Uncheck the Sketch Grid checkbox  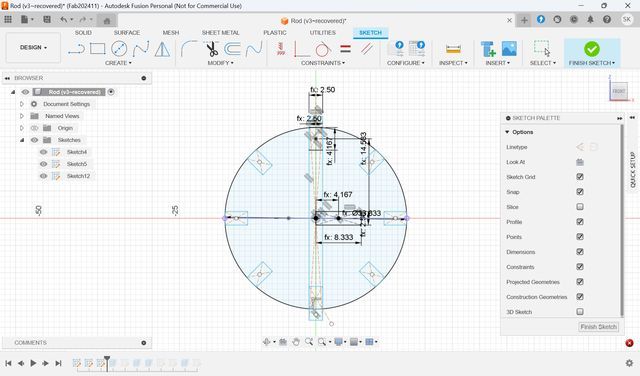pos(580,177)
